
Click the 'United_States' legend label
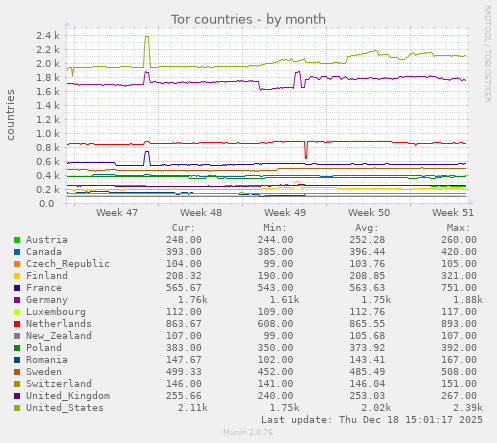pos(65,408)
